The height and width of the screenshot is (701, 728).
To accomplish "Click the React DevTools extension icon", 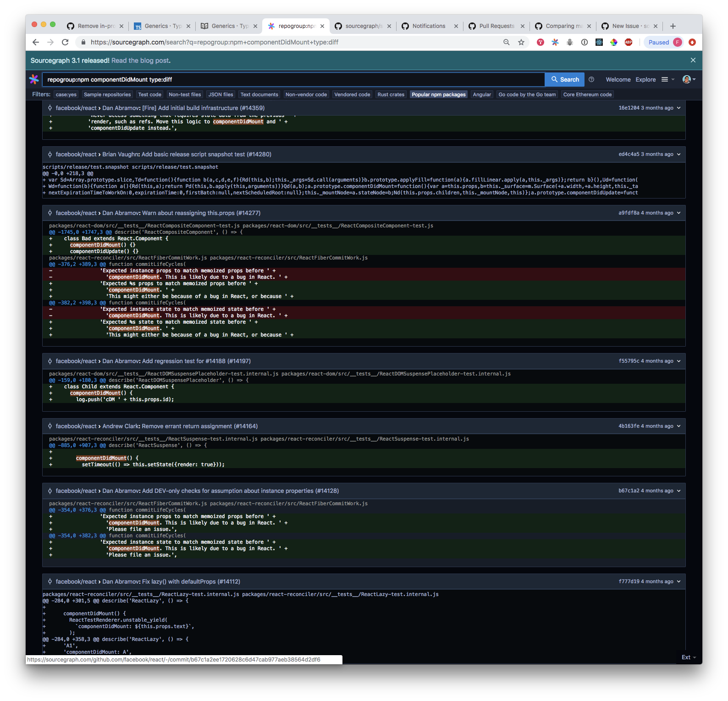I will [x=599, y=42].
